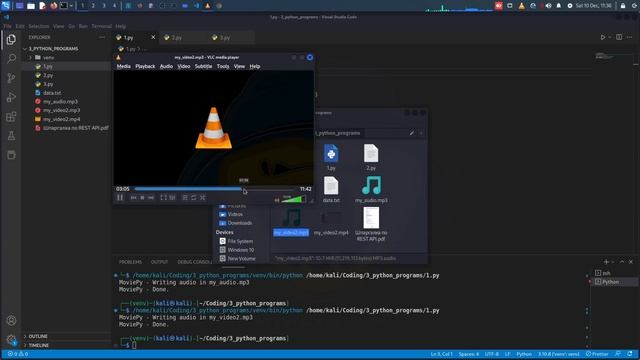Open the Search view in the activity bar

click(x=11, y=58)
